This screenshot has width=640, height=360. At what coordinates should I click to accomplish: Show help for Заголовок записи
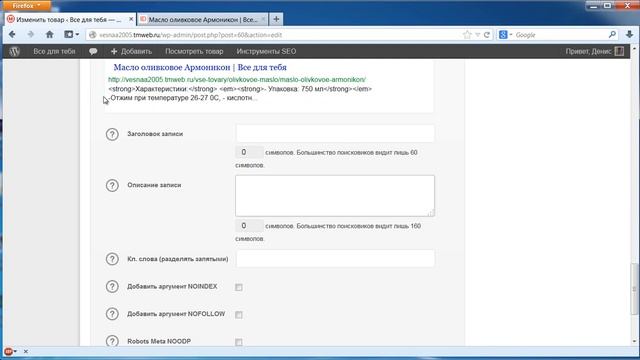click(x=112, y=134)
